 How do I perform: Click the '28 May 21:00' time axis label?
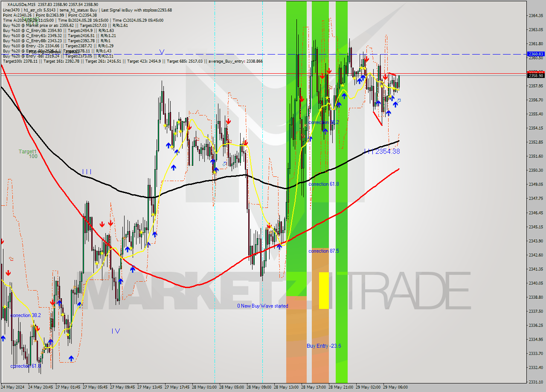coord(341,387)
